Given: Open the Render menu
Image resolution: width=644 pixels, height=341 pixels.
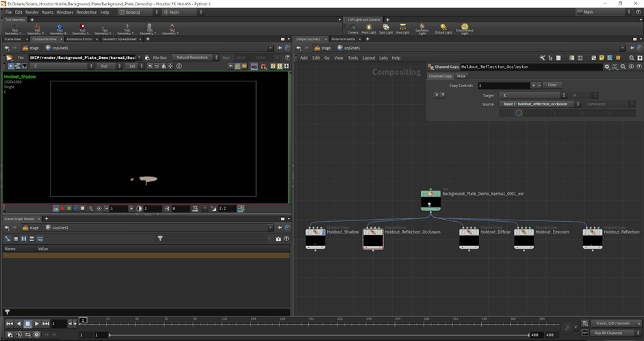Looking at the screenshot, I should click(x=31, y=12).
